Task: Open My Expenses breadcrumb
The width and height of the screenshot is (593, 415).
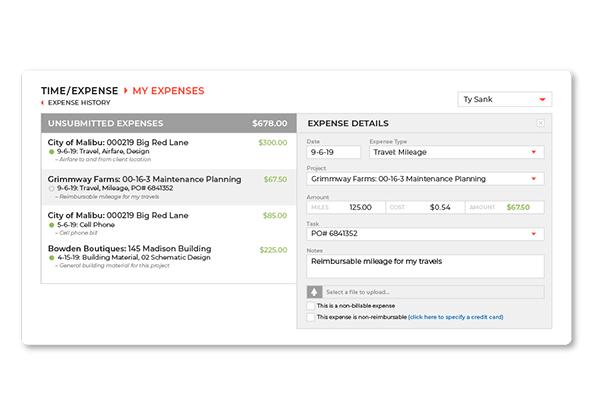Action: tap(168, 91)
